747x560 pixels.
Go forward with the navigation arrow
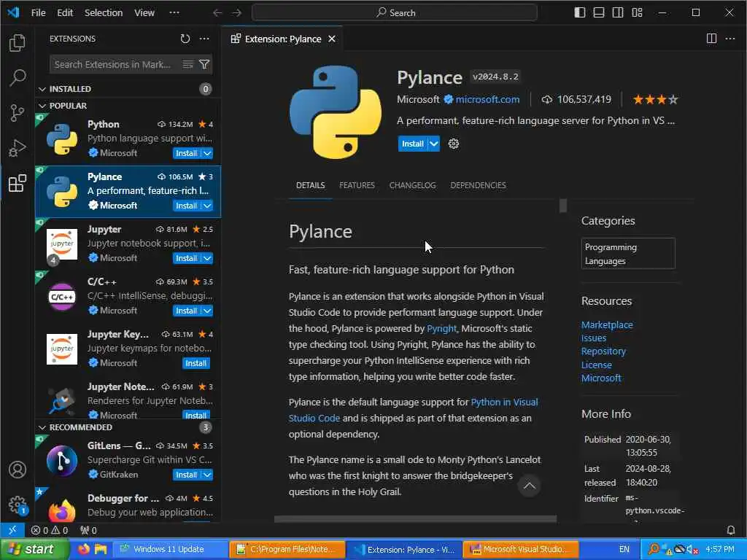(236, 12)
